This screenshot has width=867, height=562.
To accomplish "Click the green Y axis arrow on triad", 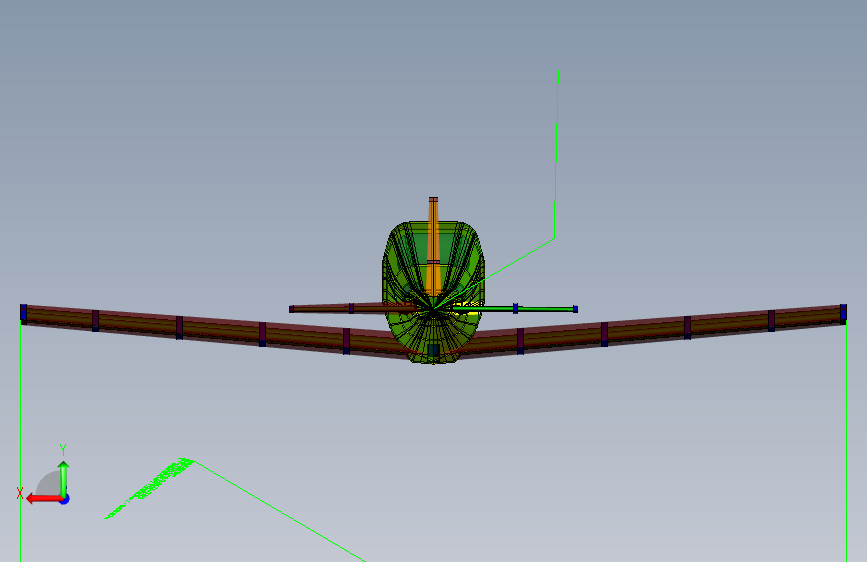I will click(64, 478).
